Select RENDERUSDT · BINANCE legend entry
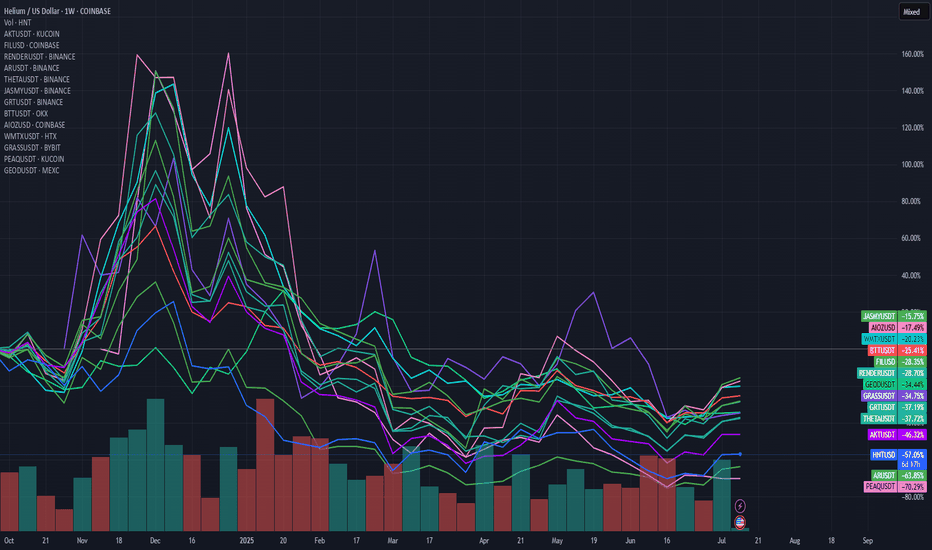Screen dimensions: 932x550 (40, 56)
